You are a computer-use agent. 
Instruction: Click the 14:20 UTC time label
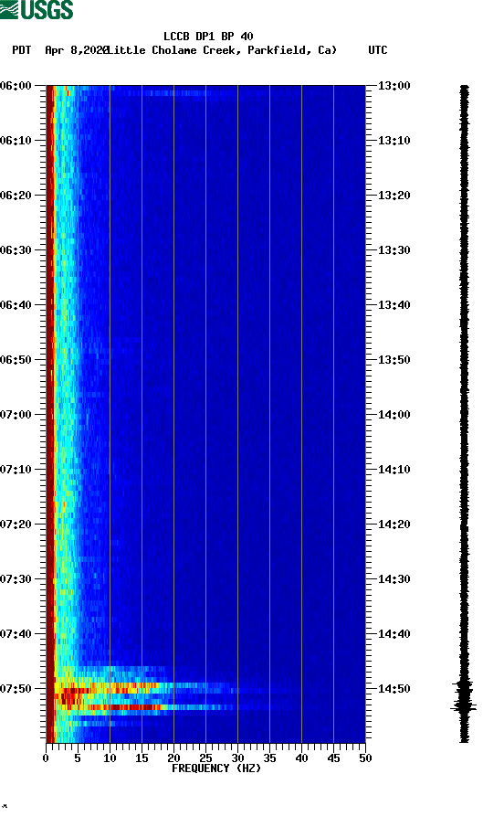pos(394,525)
